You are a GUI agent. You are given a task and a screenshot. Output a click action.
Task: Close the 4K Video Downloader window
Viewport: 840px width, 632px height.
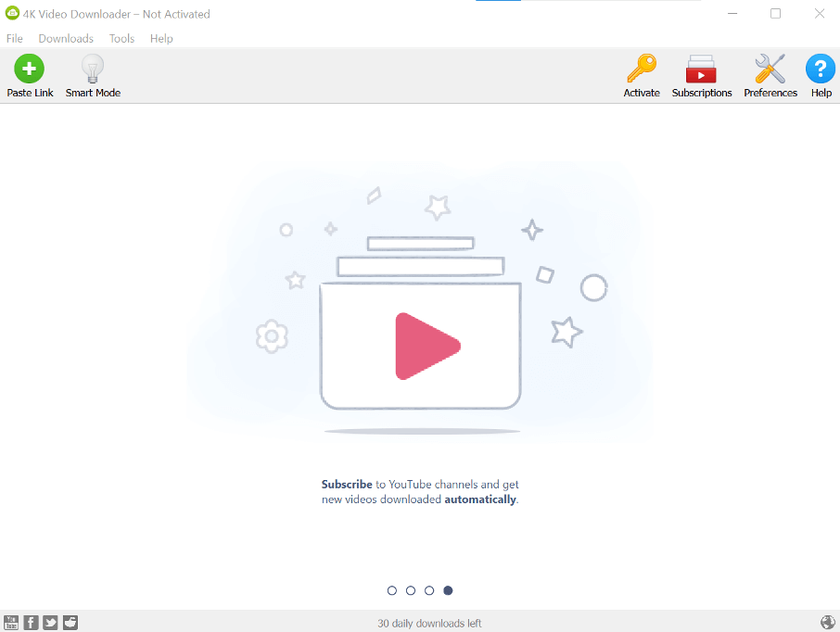819,13
